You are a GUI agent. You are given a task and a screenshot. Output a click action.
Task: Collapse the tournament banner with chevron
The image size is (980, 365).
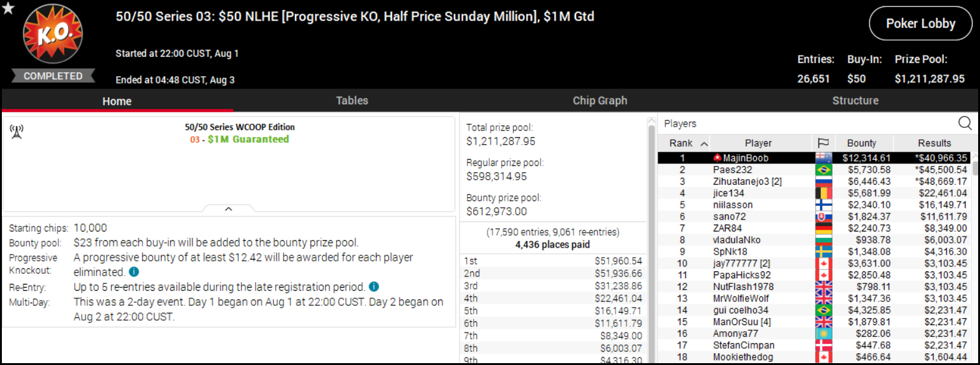pos(228,209)
